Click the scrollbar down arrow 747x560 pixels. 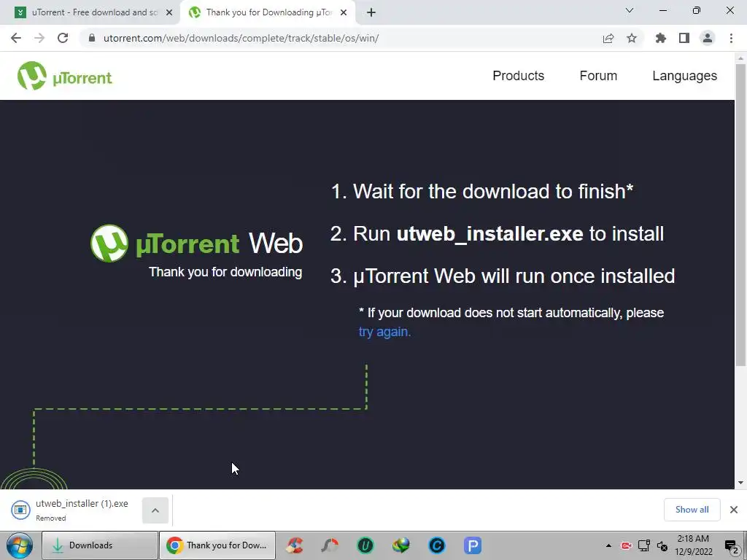pos(740,483)
